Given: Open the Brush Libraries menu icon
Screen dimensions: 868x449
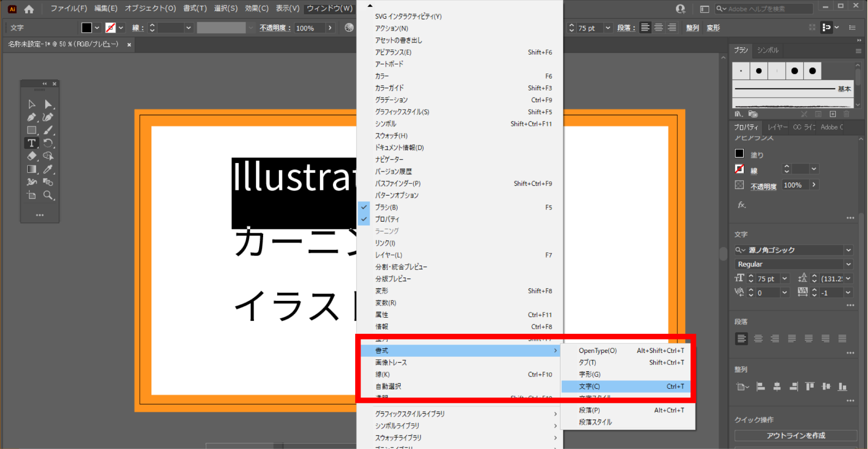Looking at the screenshot, I should click(739, 114).
